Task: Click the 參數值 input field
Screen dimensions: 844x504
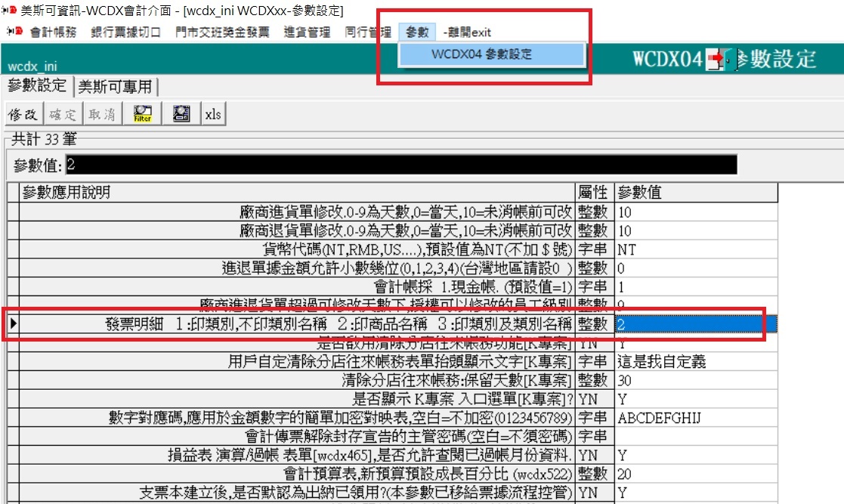Action: (x=400, y=165)
